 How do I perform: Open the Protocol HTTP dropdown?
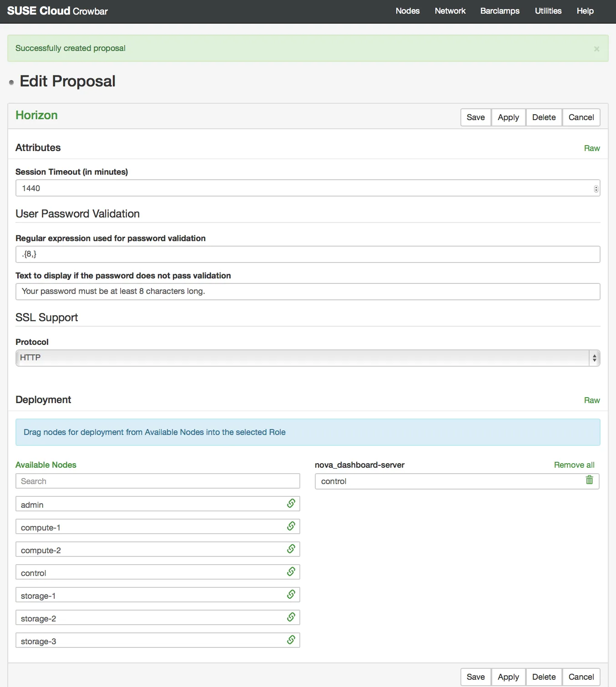coord(308,358)
